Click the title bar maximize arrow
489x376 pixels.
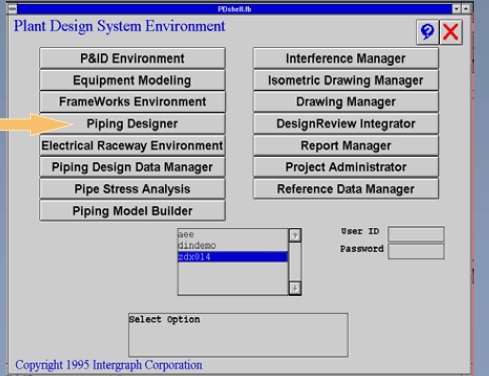point(466,9)
